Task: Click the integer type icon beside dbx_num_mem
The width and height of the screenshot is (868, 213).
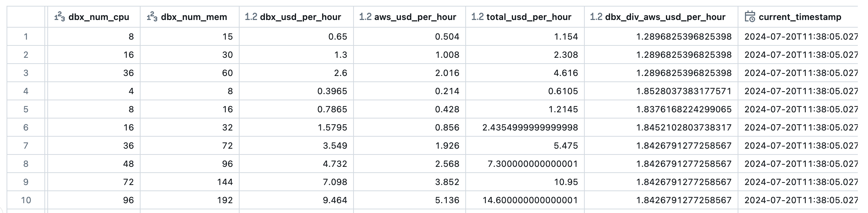Action: (152, 17)
